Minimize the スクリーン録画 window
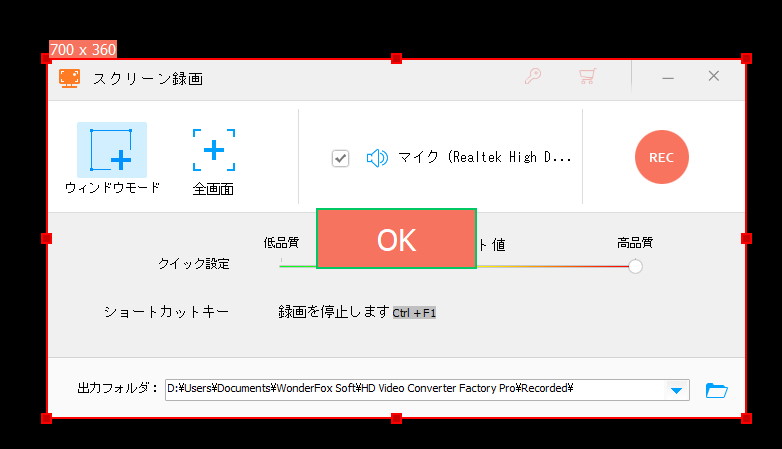The height and width of the screenshot is (449, 782). coord(668,78)
